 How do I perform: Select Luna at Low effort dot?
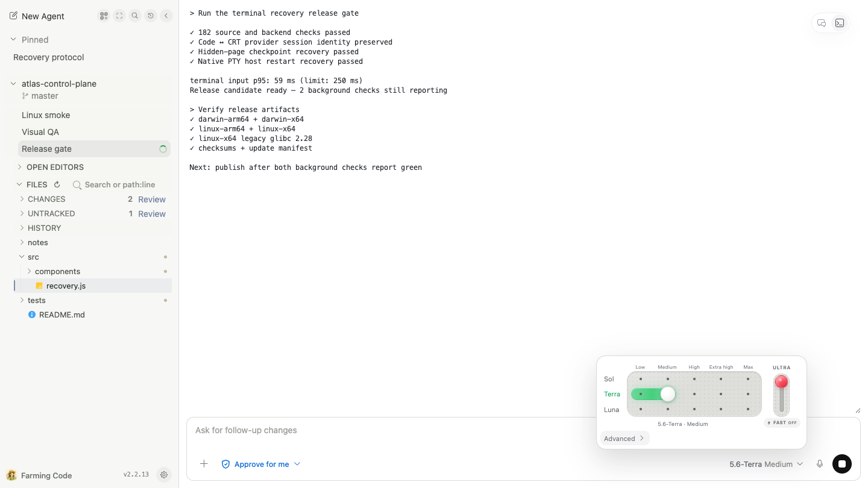point(641,409)
